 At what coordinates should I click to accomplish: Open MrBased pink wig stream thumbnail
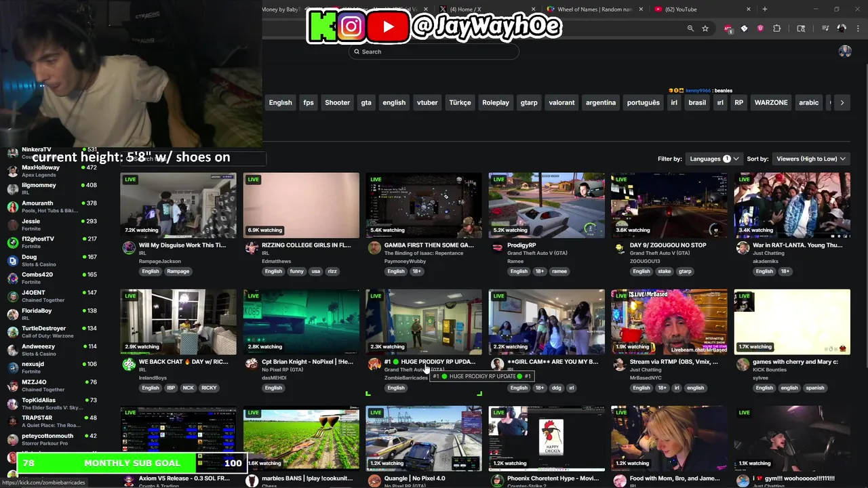click(669, 322)
